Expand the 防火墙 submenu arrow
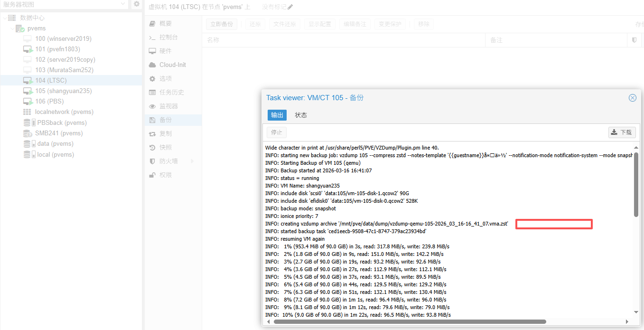Screen dimensions: 644x330 click(x=192, y=161)
